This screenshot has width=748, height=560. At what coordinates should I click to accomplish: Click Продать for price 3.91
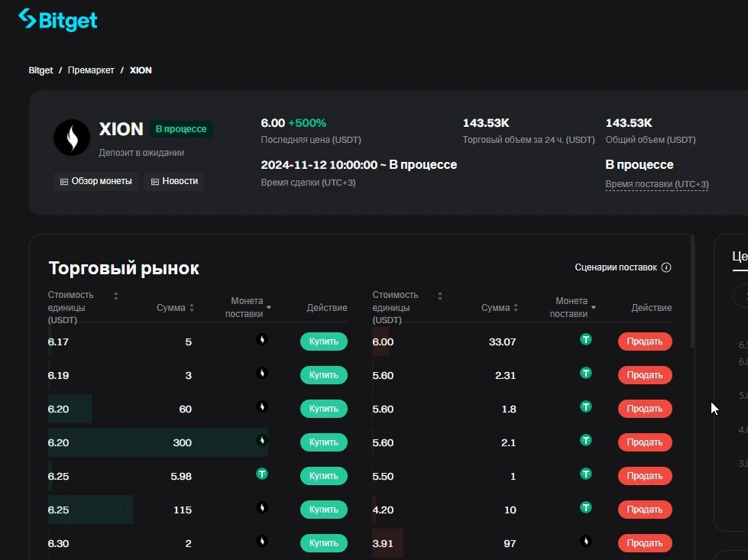tap(645, 543)
